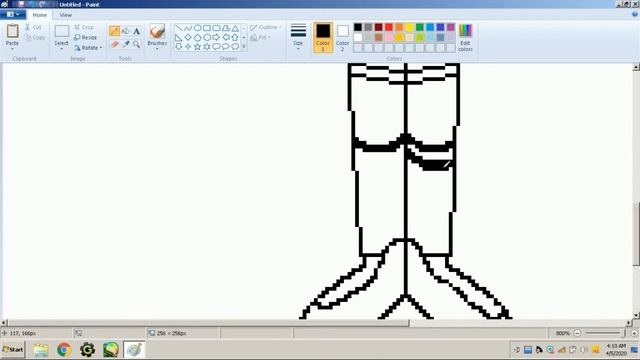This screenshot has width=640, height=360.
Task: Open the Start menu
Action: tap(13, 350)
